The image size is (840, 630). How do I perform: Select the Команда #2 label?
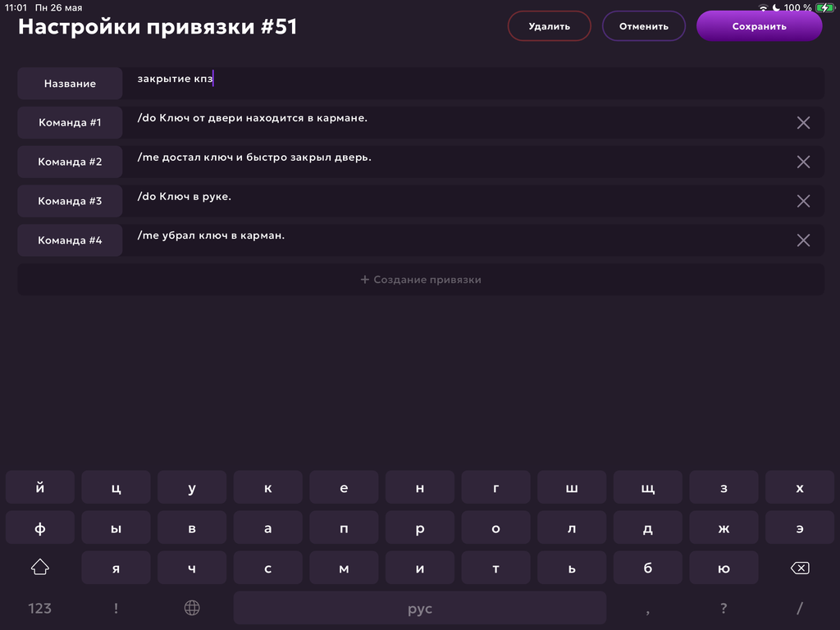click(71, 162)
